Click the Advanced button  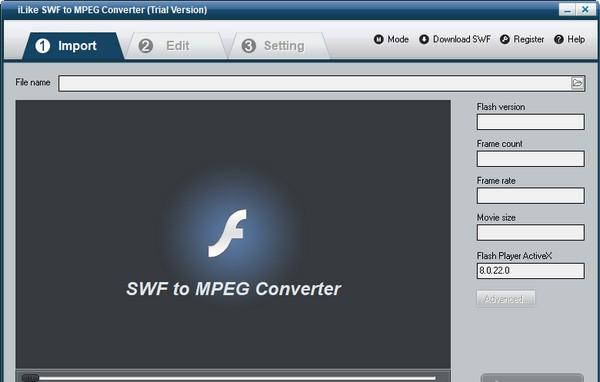[x=505, y=298]
